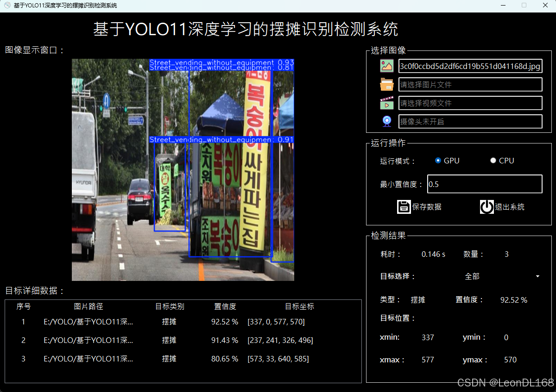Image resolution: width=556 pixels, height=392 pixels.
Task: Click the 序号 column header
Action: pos(24,306)
